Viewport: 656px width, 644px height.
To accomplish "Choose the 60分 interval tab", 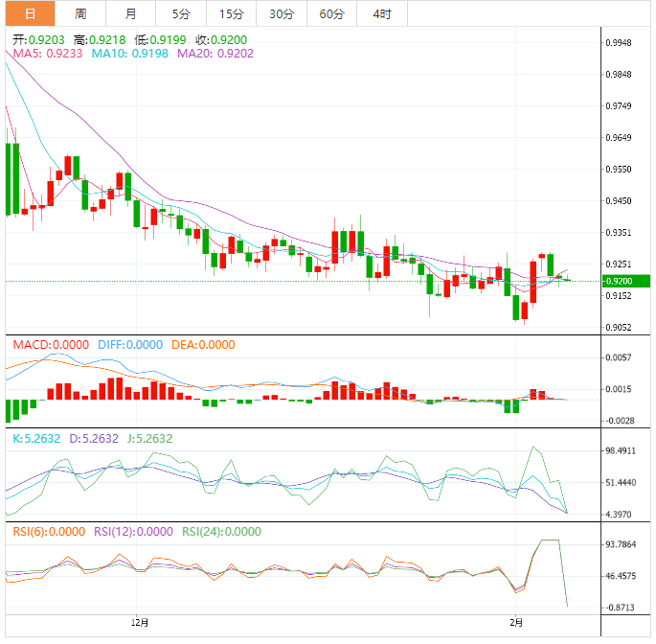I will (331, 13).
